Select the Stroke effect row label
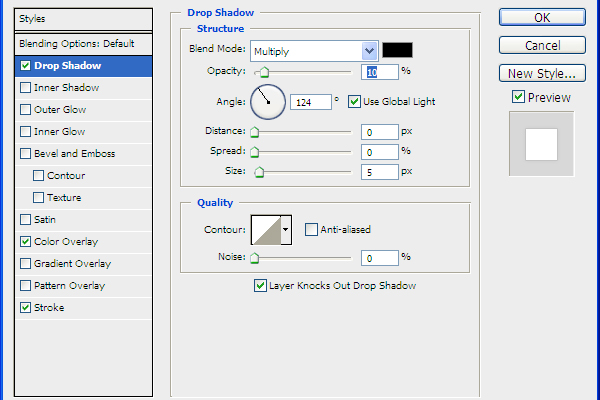Image resolution: width=600 pixels, height=400 pixels. pyautogui.click(x=49, y=308)
